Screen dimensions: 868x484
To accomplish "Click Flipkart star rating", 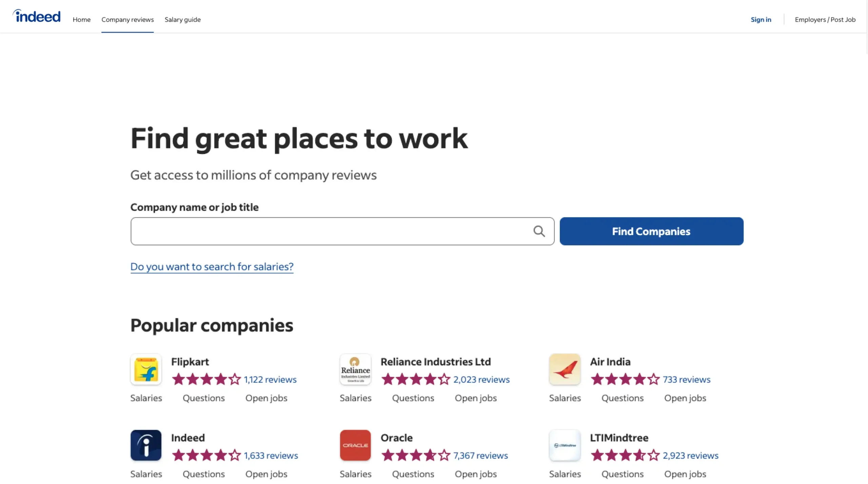I will (x=206, y=379).
